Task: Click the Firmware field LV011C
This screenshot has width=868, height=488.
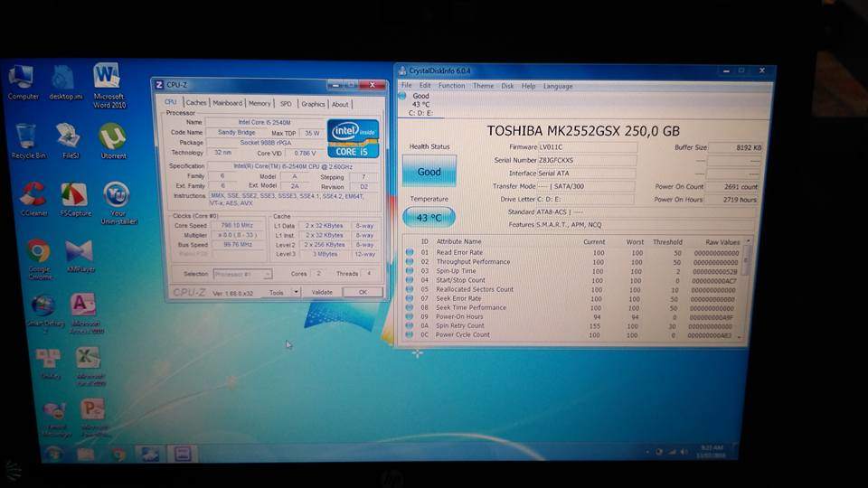Action: pyautogui.click(x=587, y=147)
